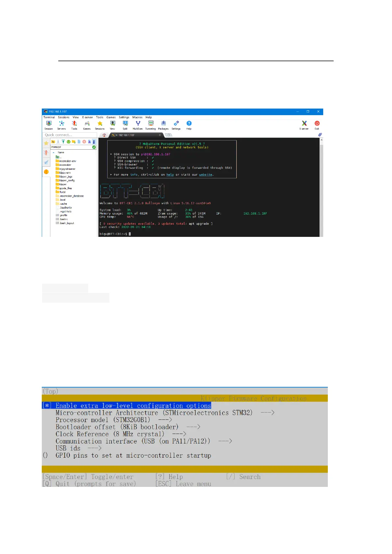
Task: Click the /home/pi/ path field
Action: click(71, 147)
